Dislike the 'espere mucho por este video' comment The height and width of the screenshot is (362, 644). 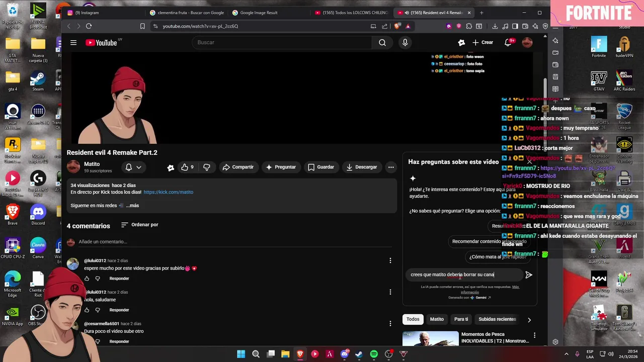98,279
